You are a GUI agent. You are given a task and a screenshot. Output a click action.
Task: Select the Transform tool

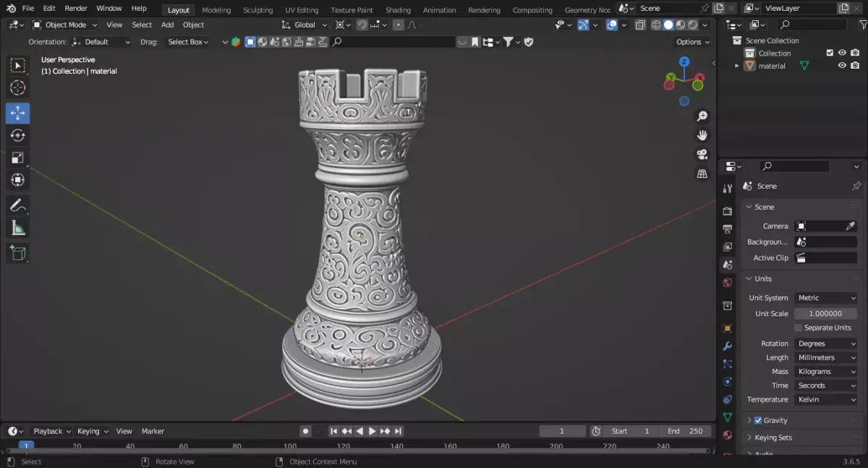18,180
